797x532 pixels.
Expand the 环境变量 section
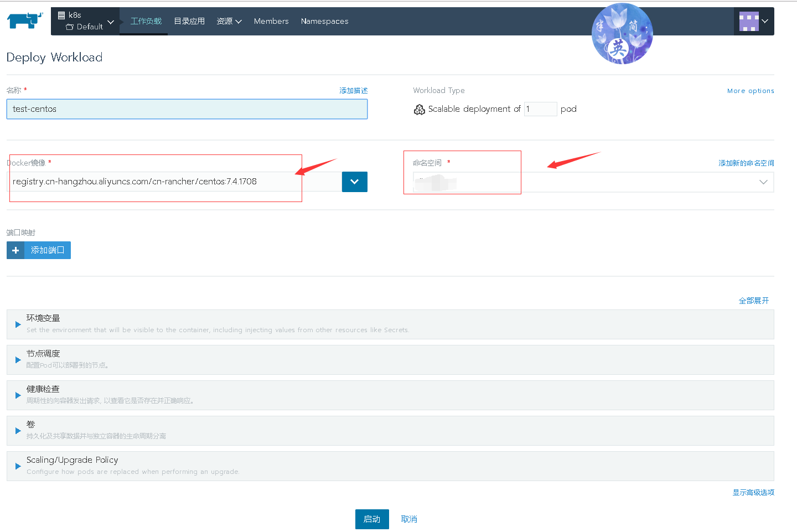(x=390, y=324)
